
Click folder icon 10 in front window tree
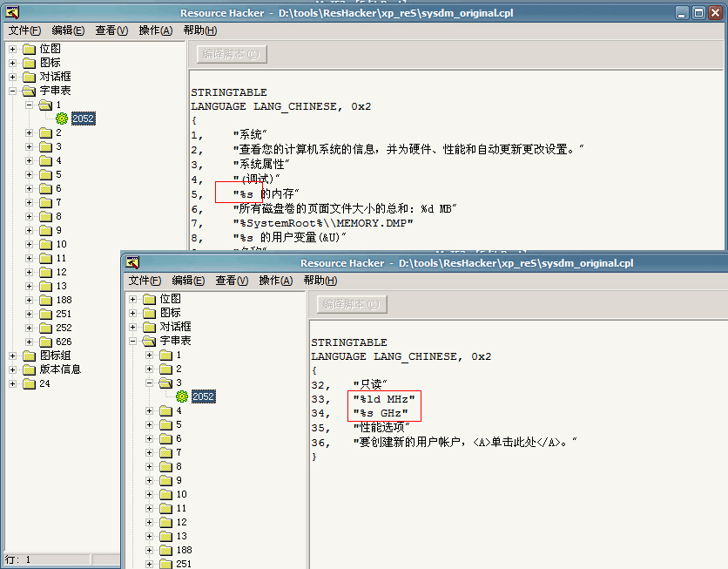165,495
